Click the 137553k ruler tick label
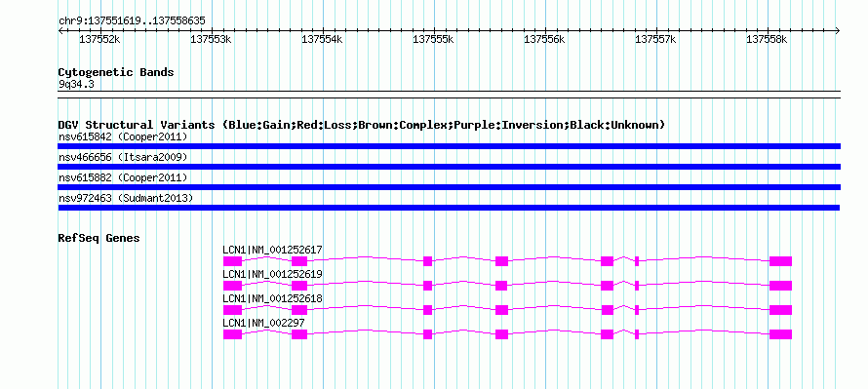 [211, 40]
